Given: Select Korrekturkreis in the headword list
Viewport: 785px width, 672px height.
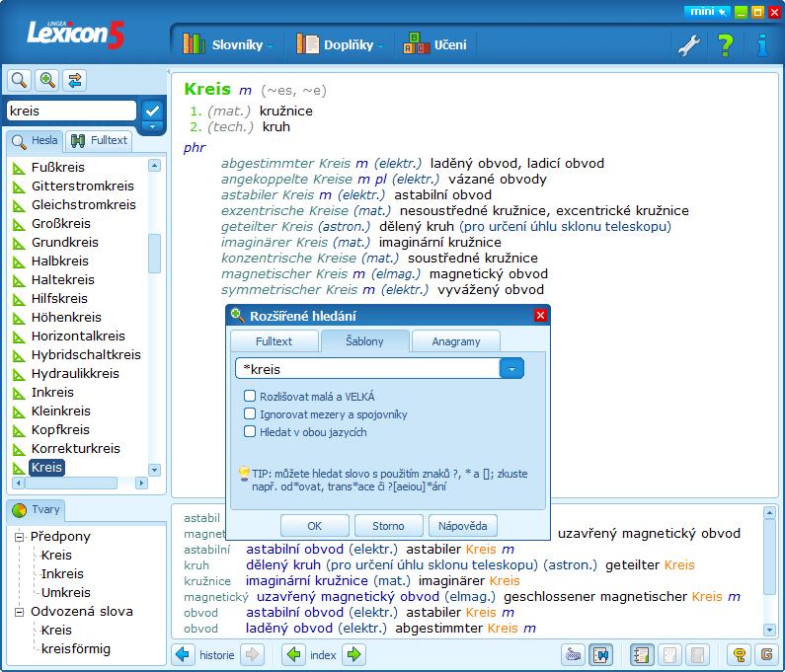Looking at the screenshot, I should coord(76,448).
